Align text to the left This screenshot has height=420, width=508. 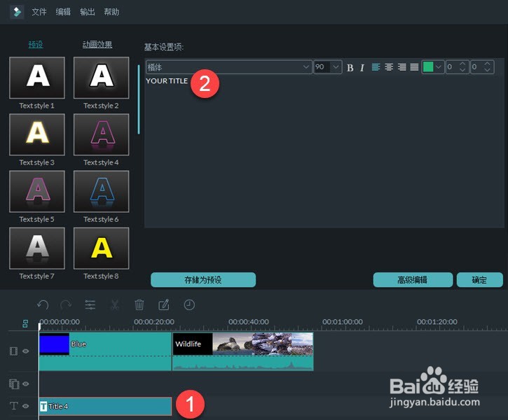point(376,67)
